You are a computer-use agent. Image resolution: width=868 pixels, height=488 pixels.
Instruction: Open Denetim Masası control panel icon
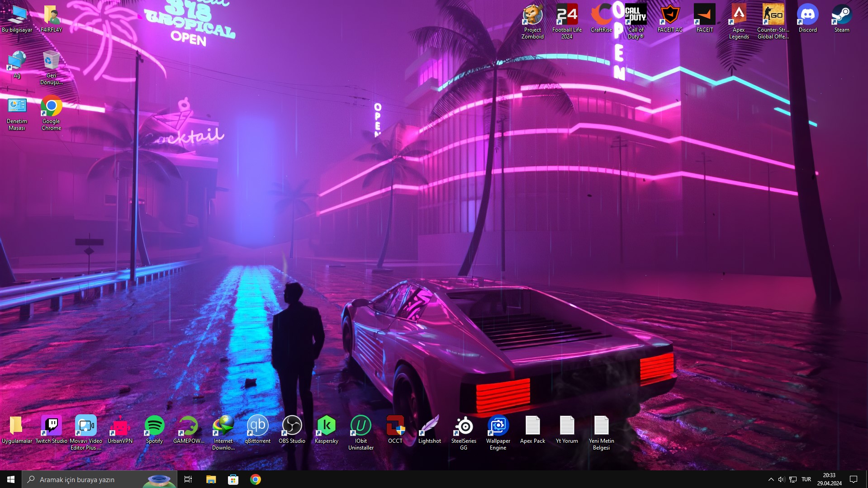coord(17,114)
